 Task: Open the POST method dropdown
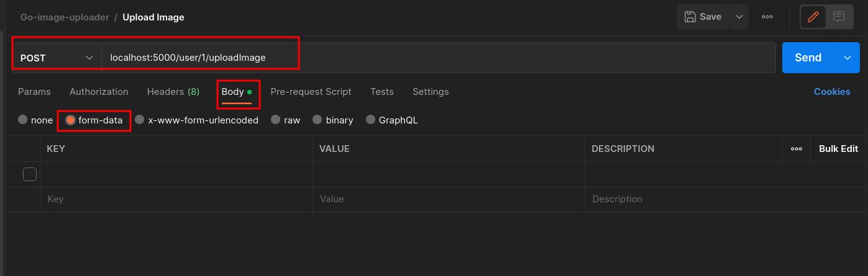pos(56,58)
